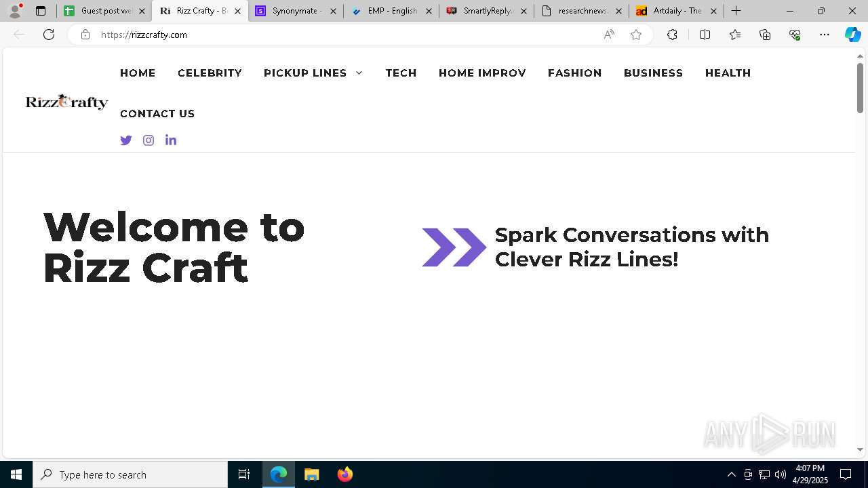Go to HOME menu item
Viewport: 868px width, 488px height.
tap(138, 73)
